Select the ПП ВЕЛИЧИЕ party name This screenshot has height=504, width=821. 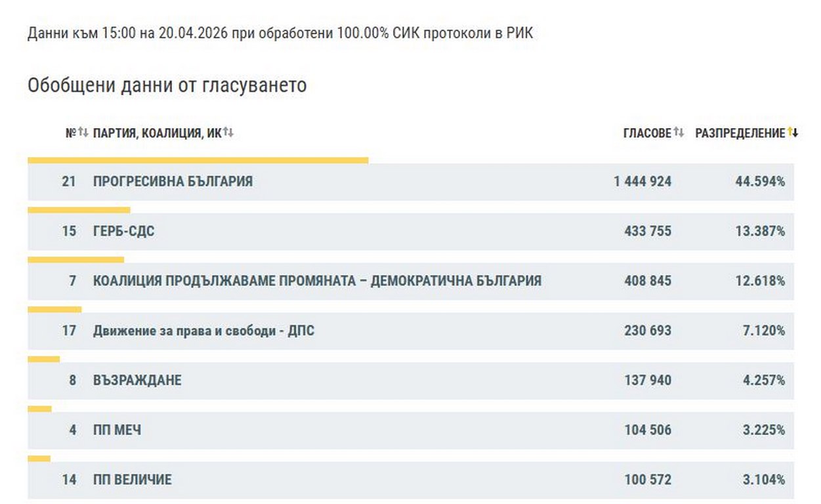click(132, 480)
